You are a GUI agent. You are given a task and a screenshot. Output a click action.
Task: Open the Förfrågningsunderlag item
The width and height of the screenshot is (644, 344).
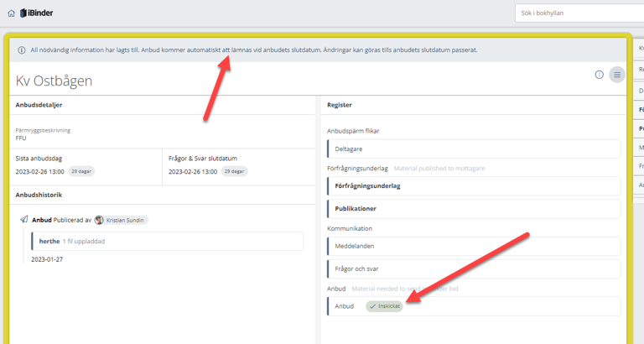click(x=474, y=185)
